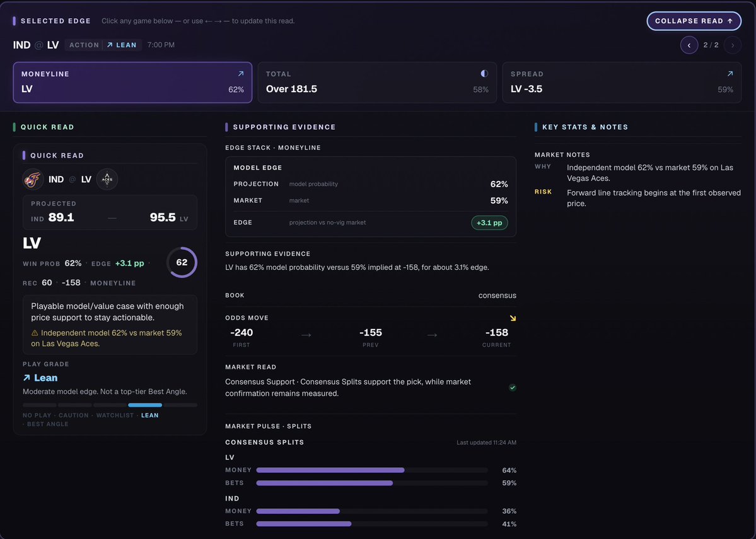Click the half-circle icon on Total card

[x=484, y=73]
